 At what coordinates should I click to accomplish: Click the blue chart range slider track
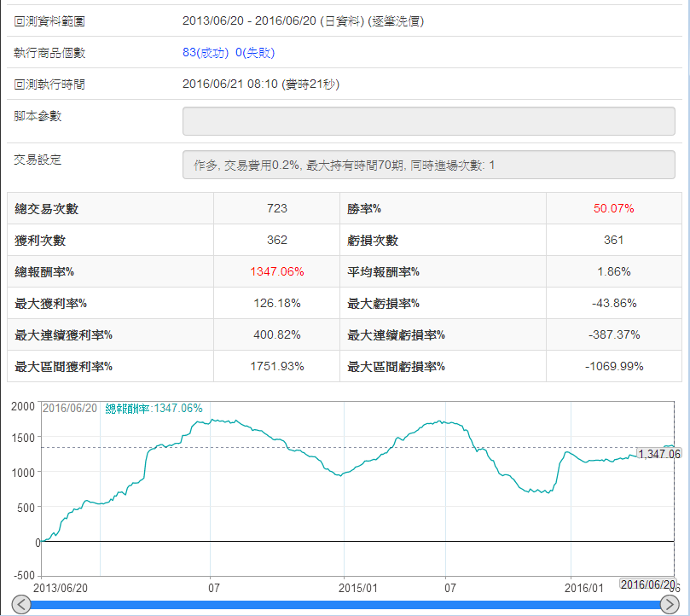click(345, 604)
